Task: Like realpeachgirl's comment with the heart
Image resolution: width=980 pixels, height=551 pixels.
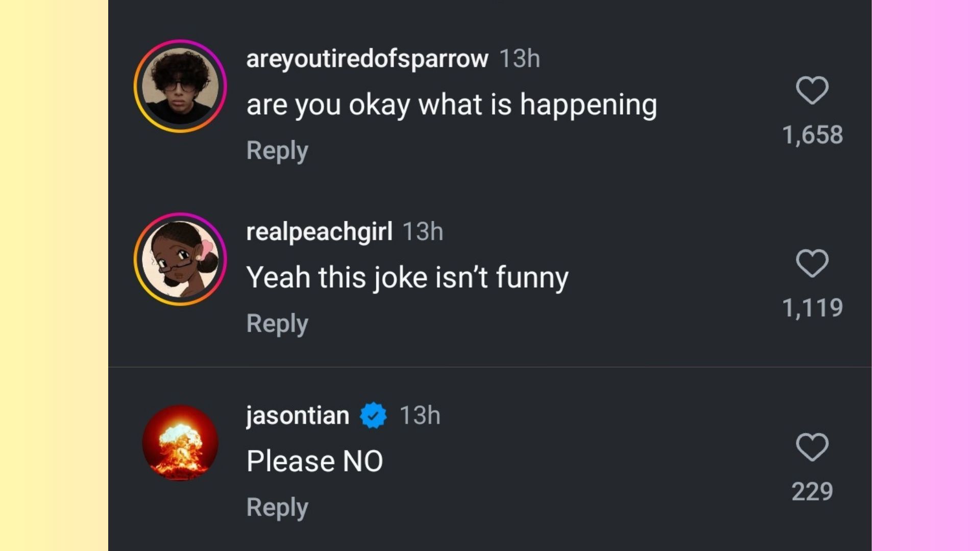Action: pos(812,263)
